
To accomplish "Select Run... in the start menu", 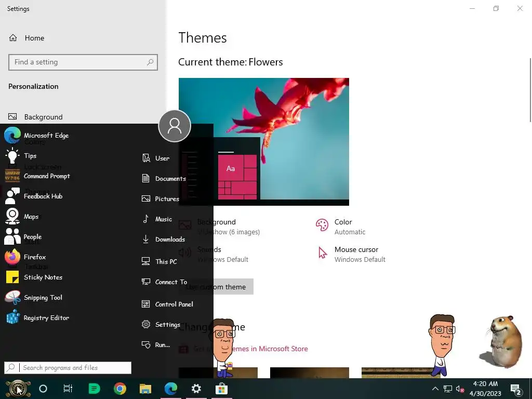I will pyautogui.click(x=156, y=345).
